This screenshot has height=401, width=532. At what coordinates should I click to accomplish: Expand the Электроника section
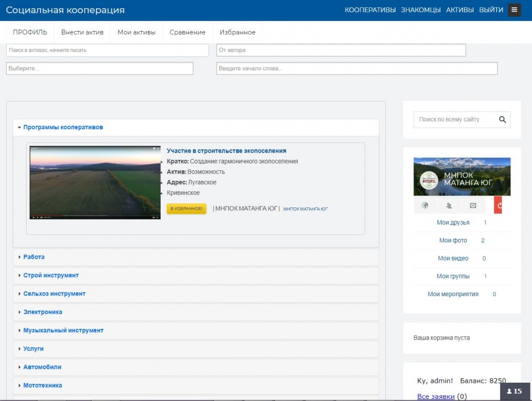tap(196, 312)
